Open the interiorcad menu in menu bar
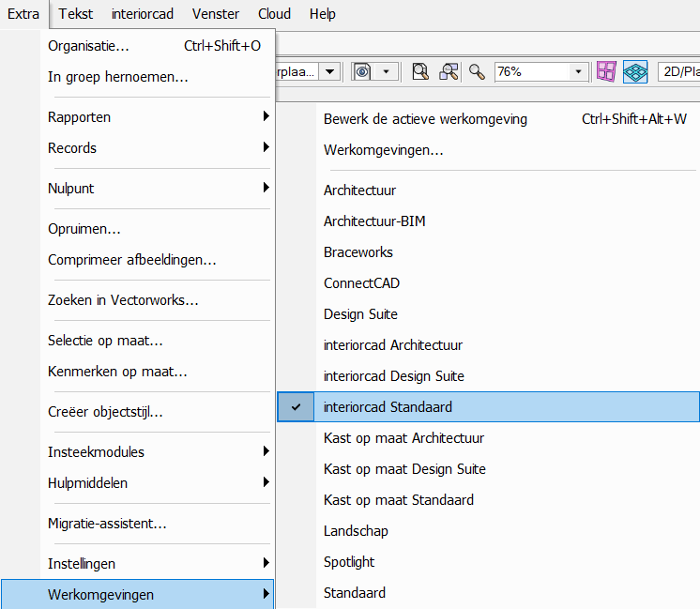700x609 pixels. point(143,14)
